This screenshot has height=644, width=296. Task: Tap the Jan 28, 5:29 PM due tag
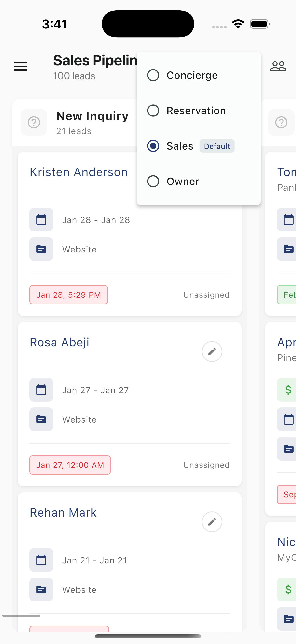pos(68,295)
